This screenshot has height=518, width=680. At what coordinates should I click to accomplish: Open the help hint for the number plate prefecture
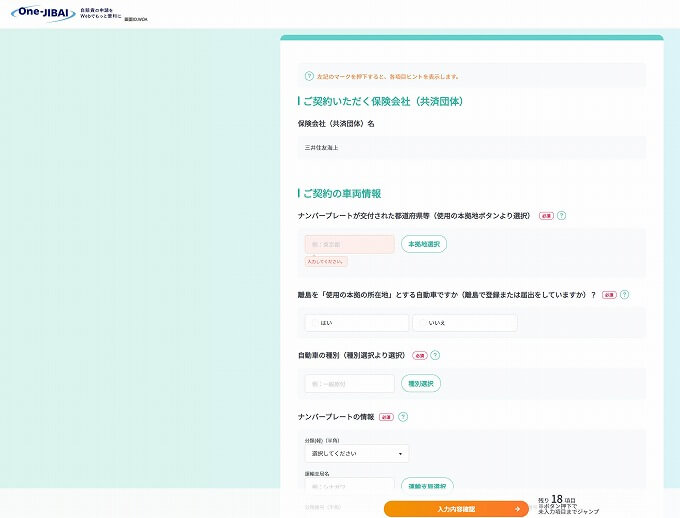561,215
